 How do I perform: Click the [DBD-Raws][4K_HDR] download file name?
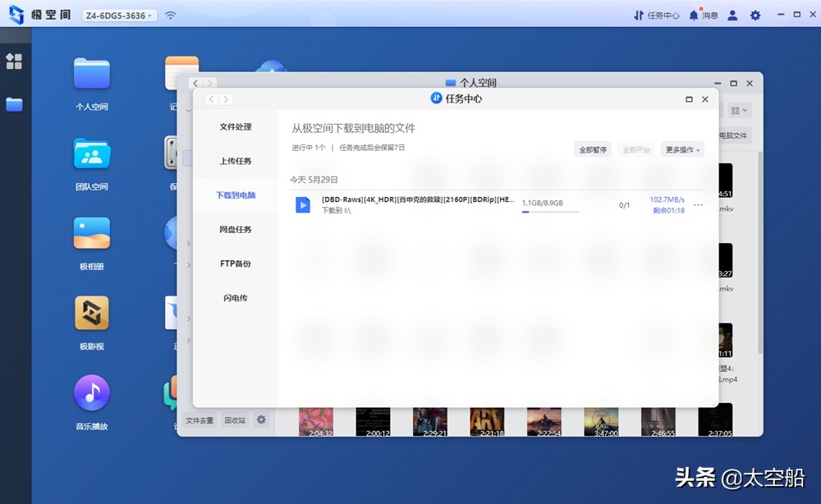click(x=418, y=199)
